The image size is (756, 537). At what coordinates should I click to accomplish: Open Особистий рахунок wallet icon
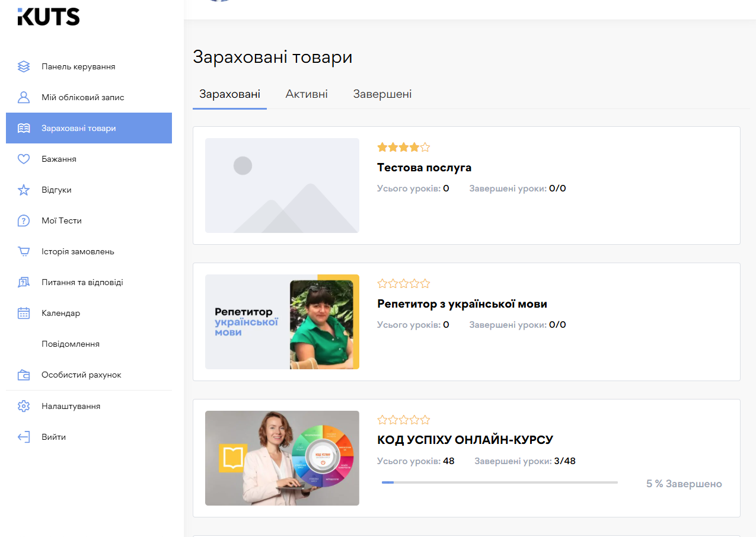click(x=23, y=375)
